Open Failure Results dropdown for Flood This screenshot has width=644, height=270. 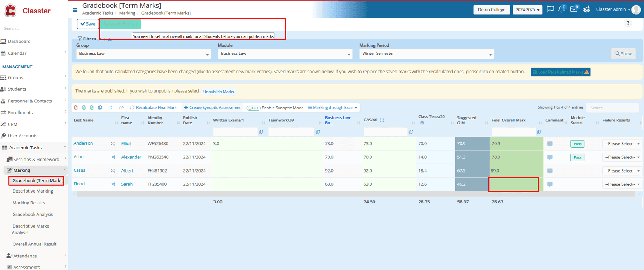622,184
